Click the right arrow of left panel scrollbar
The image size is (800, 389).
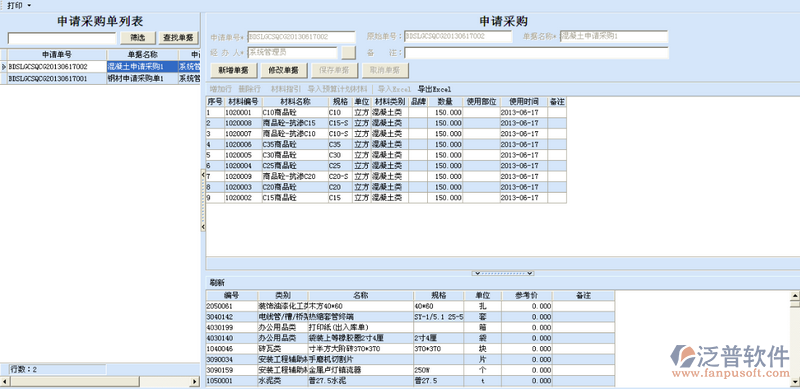194,381
